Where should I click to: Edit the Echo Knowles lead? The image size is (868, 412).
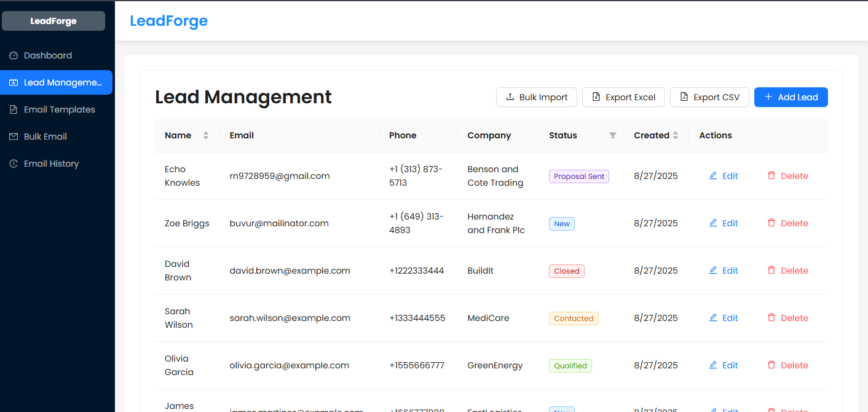(724, 176)
